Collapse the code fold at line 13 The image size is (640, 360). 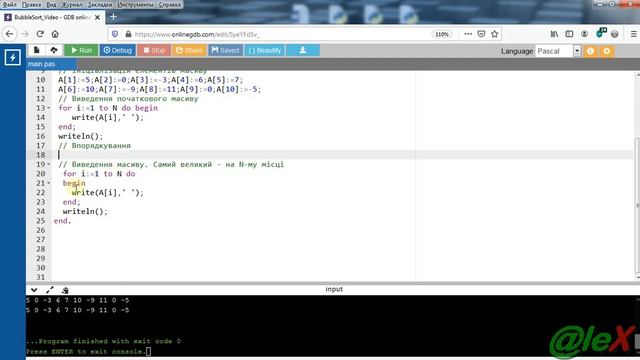point(49,108)
